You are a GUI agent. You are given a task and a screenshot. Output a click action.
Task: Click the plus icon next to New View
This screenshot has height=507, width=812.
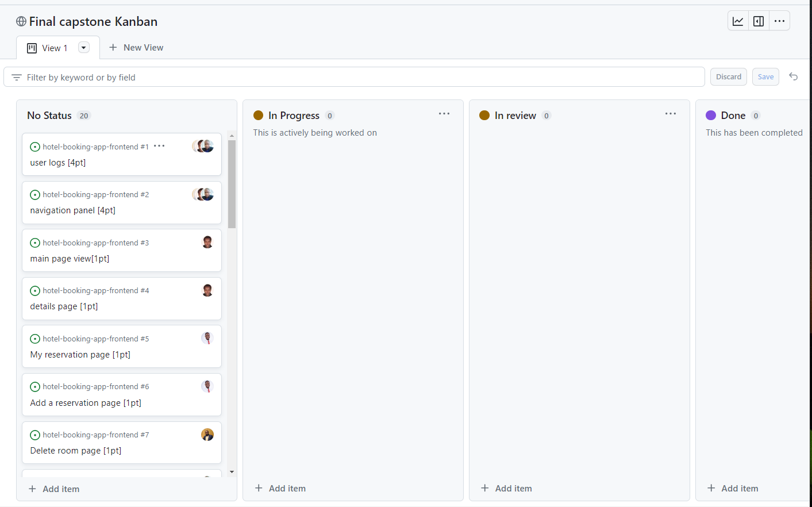[x=113, y=47]
